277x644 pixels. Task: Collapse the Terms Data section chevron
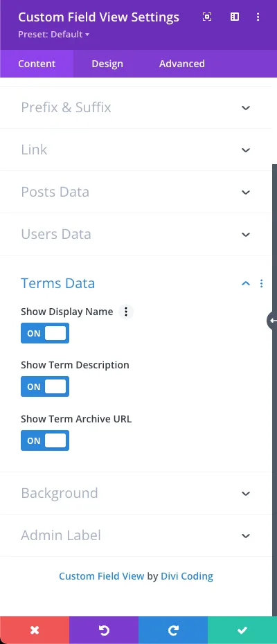pos(246,283)
